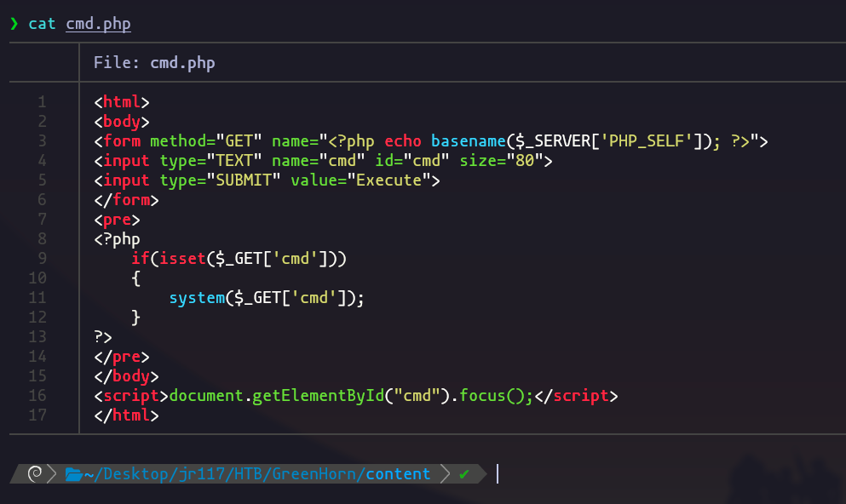Viewport: 846px width, 504px height.
Task: Click the 'system' function call on line 11
Action: [x=197, y=298]
